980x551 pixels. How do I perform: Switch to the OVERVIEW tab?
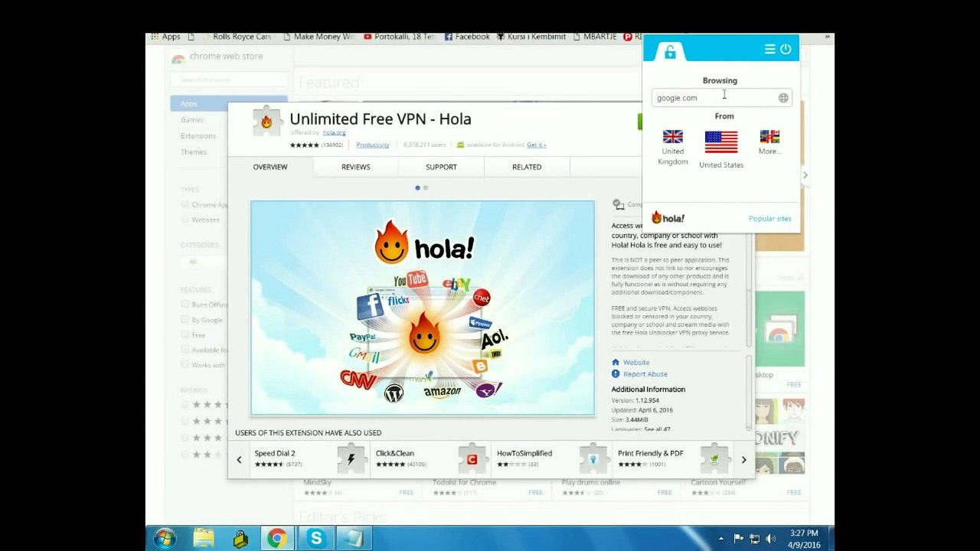click(x=270, y=167)
